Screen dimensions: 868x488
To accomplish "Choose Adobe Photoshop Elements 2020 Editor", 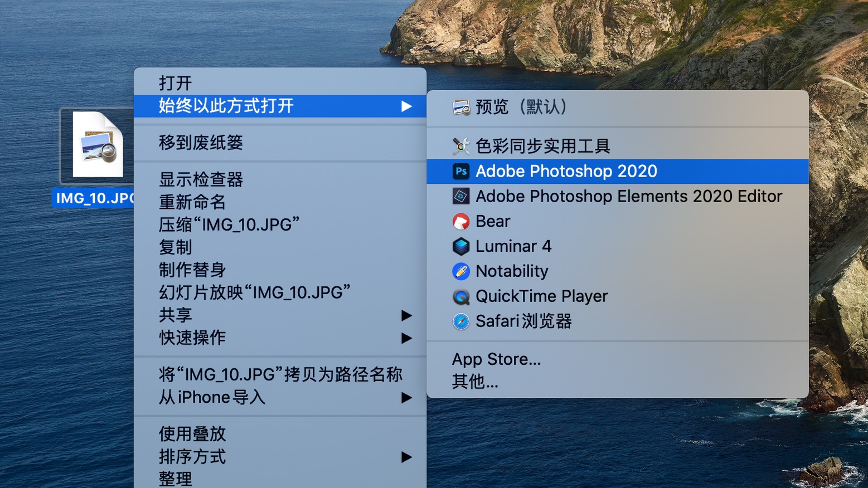I will click(x=618, y=196).
